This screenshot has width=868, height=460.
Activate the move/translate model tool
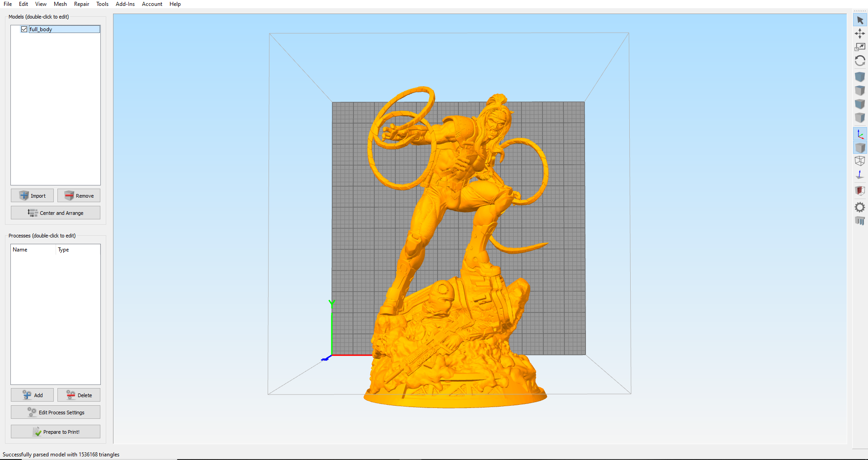point(860,33)
